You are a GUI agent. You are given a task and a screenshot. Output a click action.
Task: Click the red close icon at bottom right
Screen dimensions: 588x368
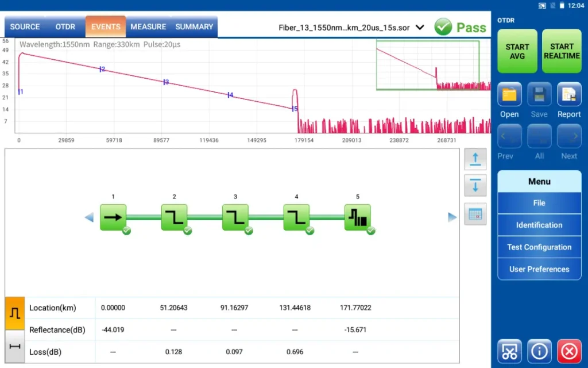point(569,351)
